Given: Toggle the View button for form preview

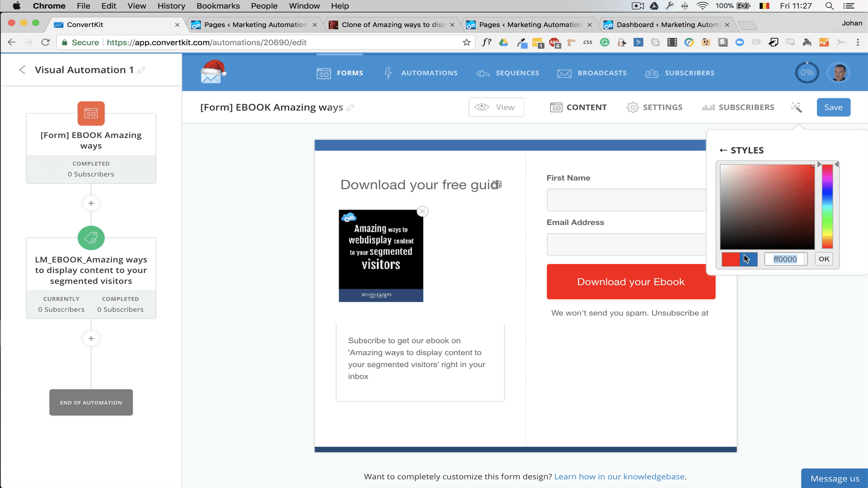Looking at the screenshot, I should click(495, 107).
